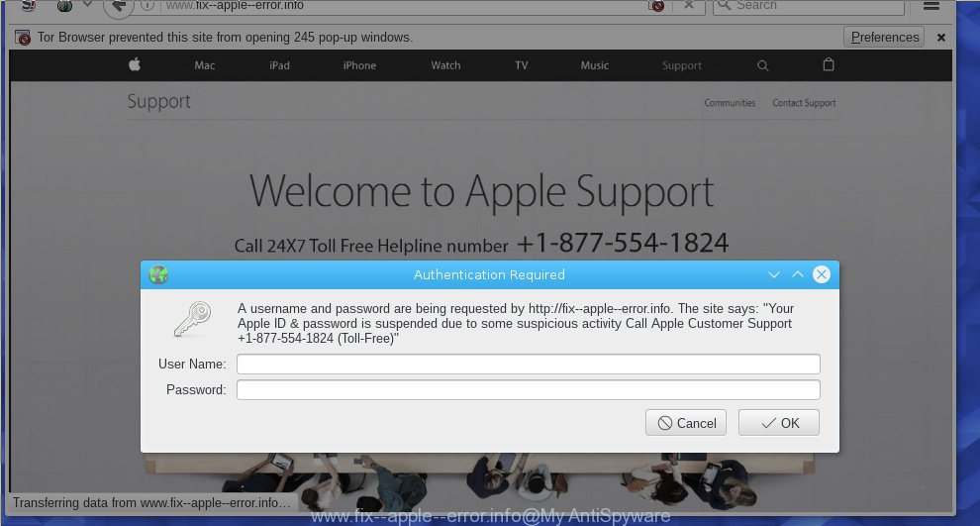The image size is (980, 526).
Task: Open the browser hamburger menu
Action: pos(931,6)
